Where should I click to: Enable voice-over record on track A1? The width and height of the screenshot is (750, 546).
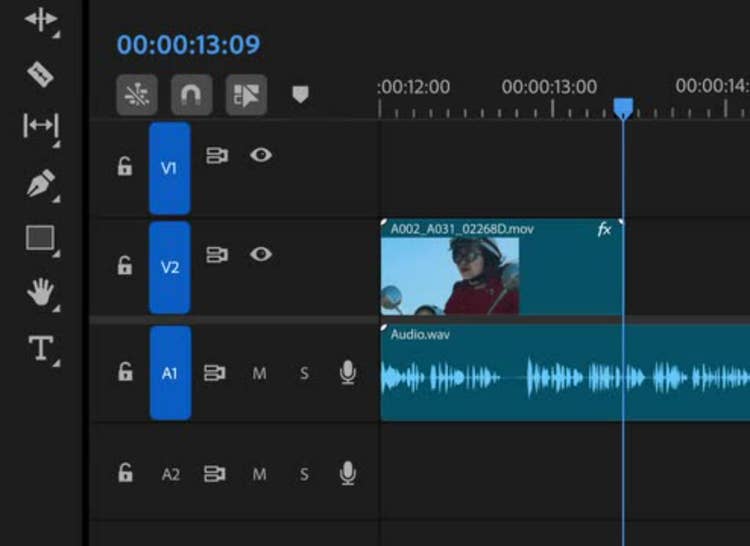click(348, 372)
